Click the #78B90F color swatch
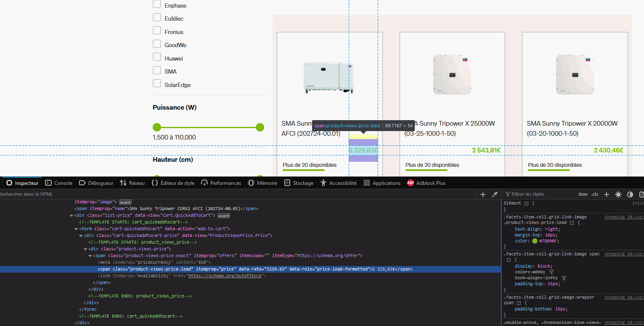644x326 pixels. pos(535,241)
